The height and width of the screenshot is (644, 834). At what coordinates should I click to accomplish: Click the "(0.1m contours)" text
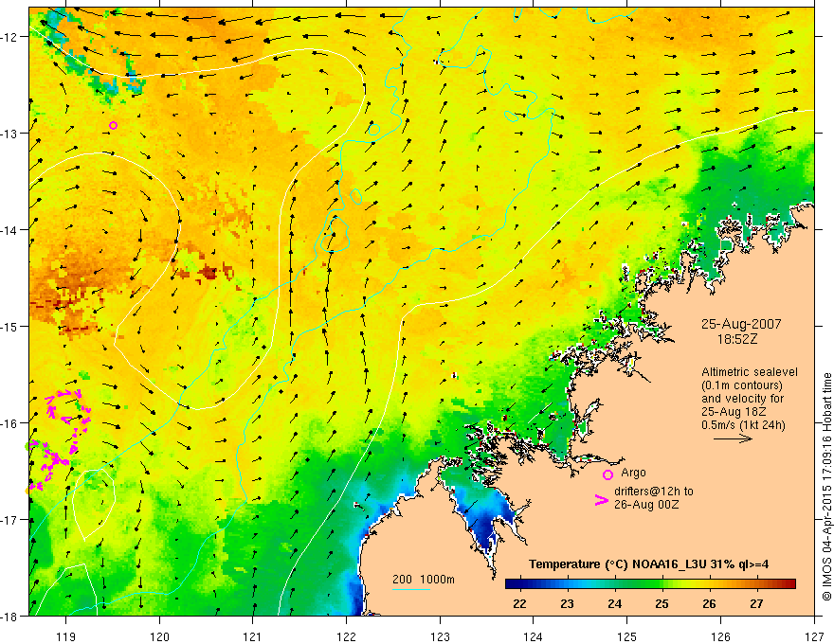pyautogui.click(x=742, y=385)
